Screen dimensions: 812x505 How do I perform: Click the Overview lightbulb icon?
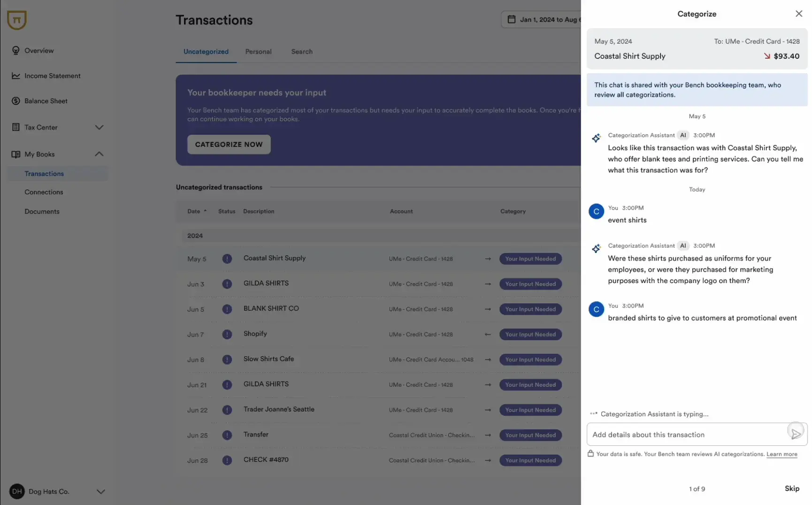15,50
